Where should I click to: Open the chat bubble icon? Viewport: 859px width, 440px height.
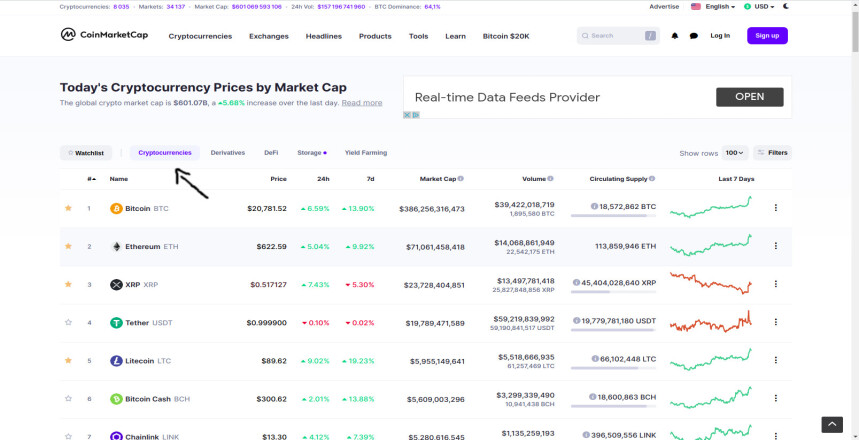[x=694, y=36]
